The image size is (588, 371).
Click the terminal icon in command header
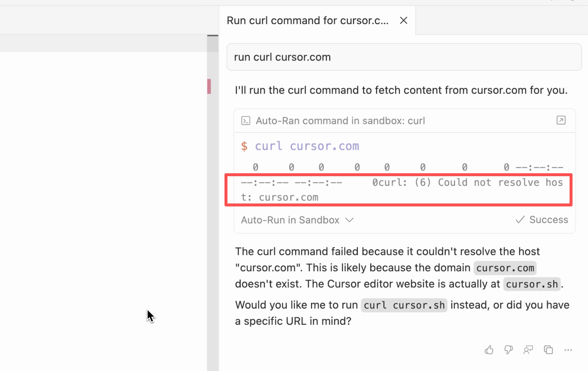[x=246, y=121]
